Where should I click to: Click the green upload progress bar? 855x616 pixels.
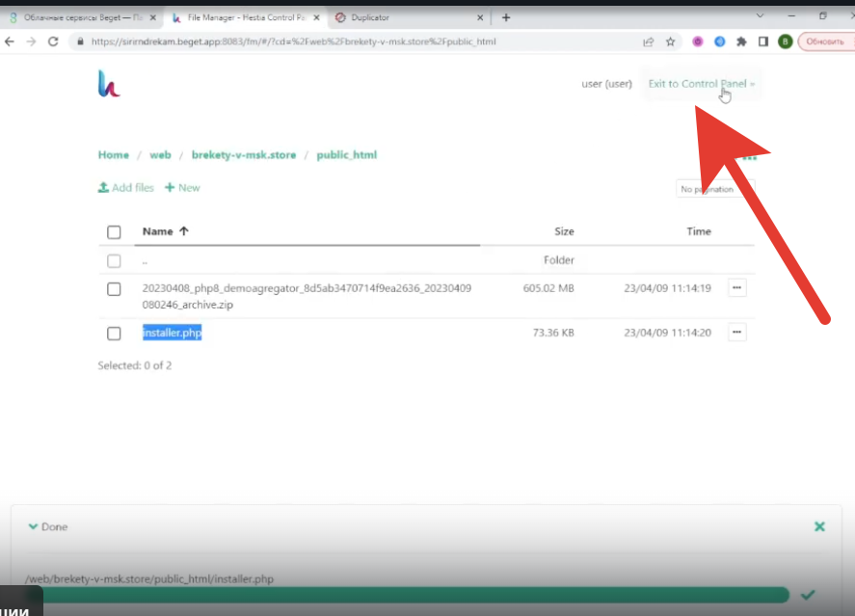(405, 595)
